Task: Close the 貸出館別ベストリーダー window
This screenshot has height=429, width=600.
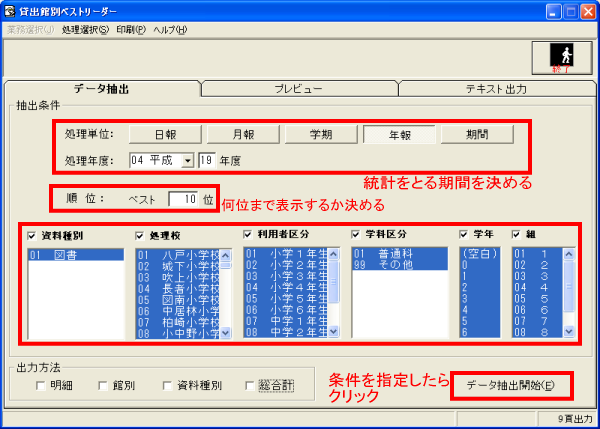Action: coord(589,12)
